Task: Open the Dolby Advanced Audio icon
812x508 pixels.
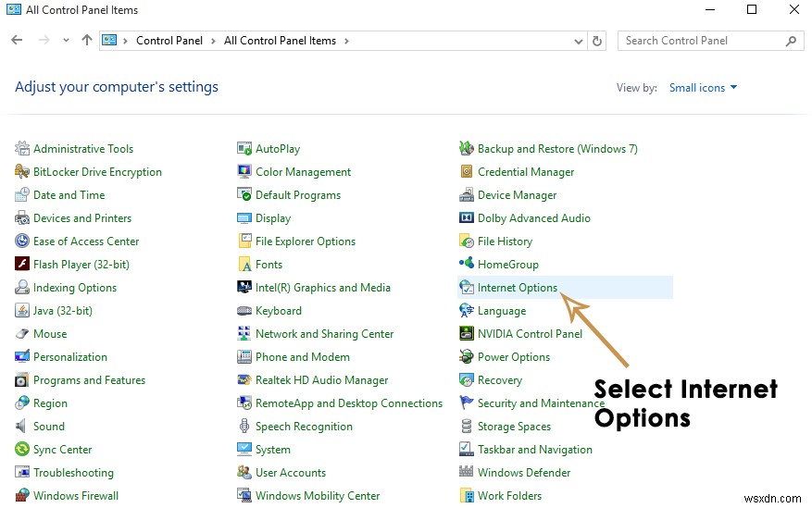Action: point(467,218)
